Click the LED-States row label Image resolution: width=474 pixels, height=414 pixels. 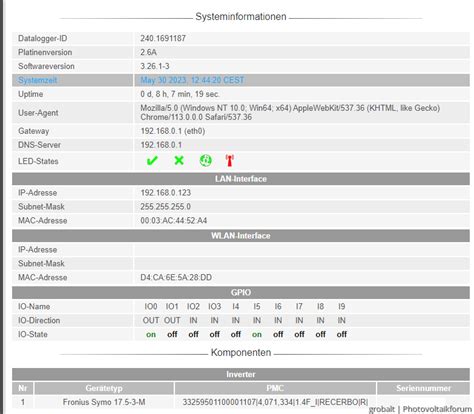(38, 161)
